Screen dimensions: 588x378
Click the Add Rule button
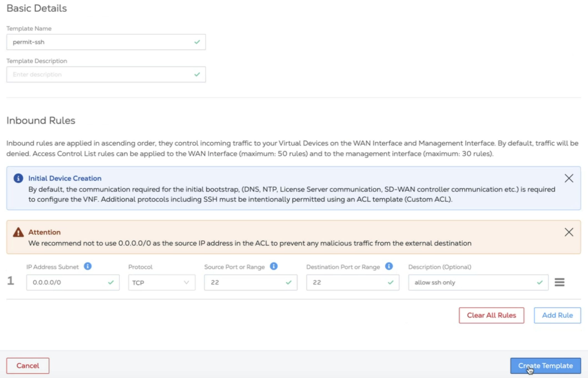(557, 315)
